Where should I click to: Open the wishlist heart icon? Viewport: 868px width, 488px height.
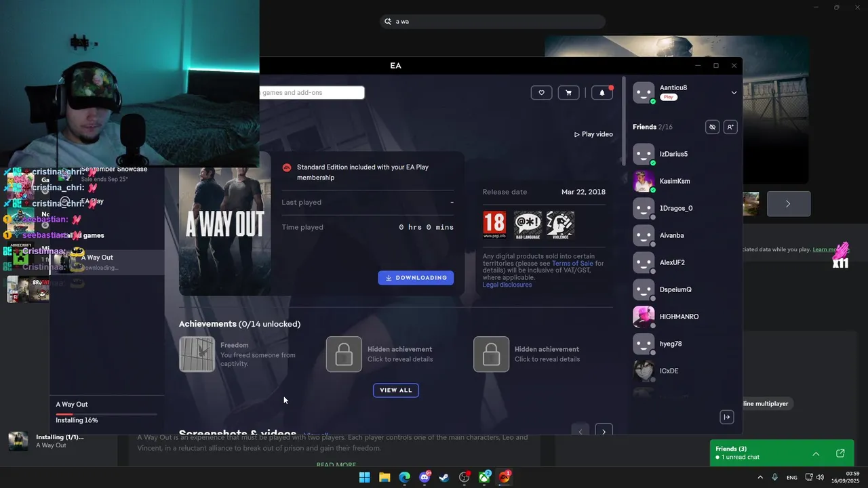[x=541, y=93]
